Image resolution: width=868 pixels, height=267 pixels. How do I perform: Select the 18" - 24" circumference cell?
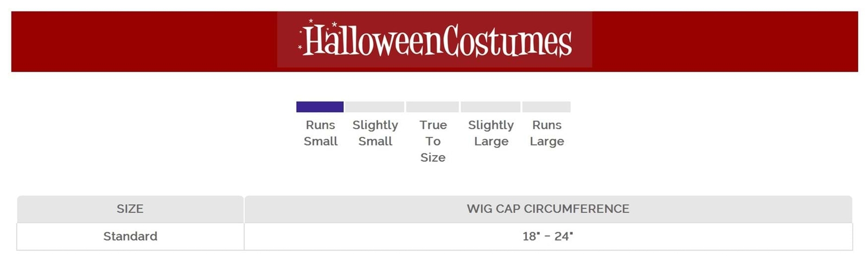point(548,237)
